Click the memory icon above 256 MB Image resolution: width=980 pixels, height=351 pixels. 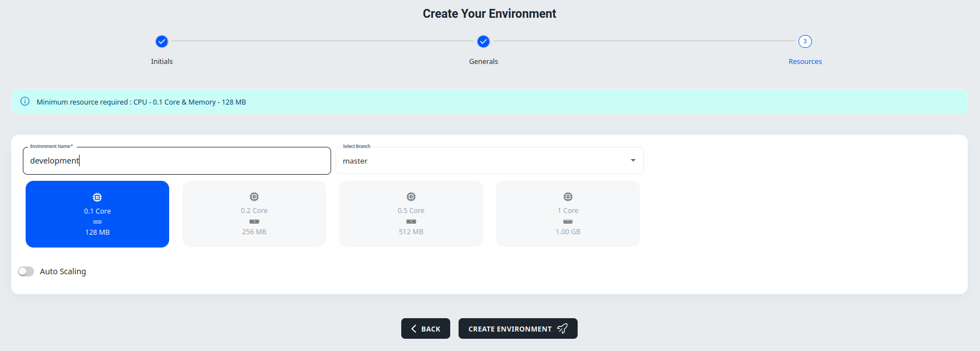click(254, 221)
